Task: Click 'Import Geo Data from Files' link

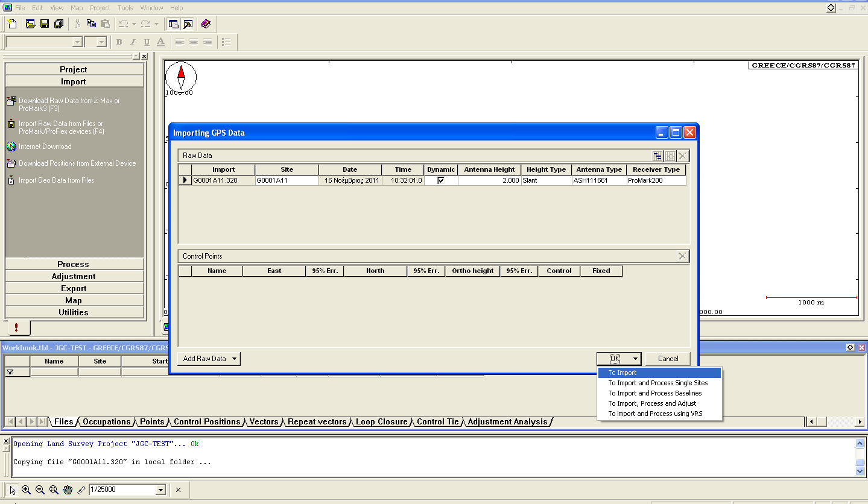Action: point(56,180)
